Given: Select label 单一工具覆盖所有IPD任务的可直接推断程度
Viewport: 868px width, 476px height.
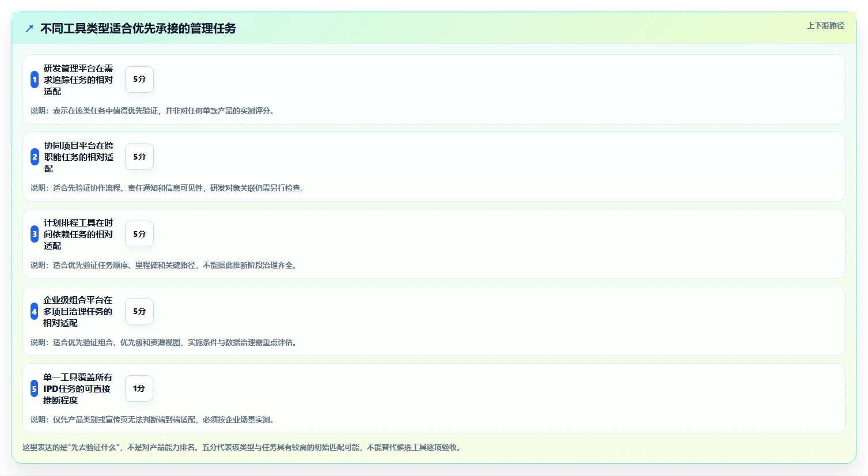Looking at the screenshot, I should tap(78, 388).
